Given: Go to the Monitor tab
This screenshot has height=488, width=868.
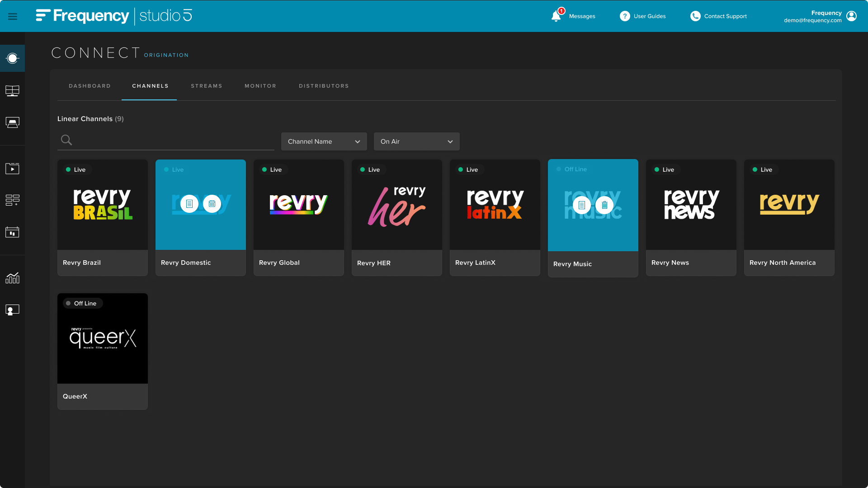Looking at the screenshot, I should 260,86.
